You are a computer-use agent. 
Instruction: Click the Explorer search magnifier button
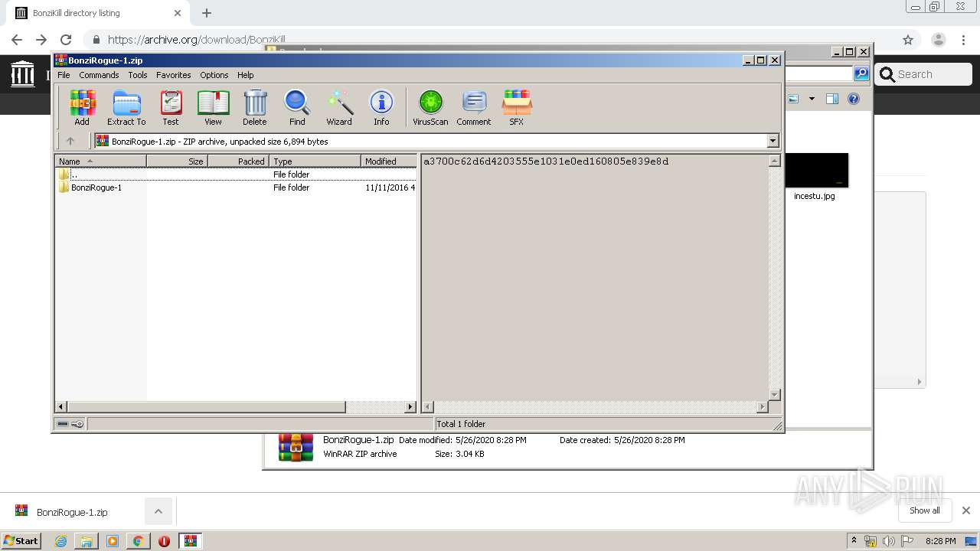(x=861, y=73)
